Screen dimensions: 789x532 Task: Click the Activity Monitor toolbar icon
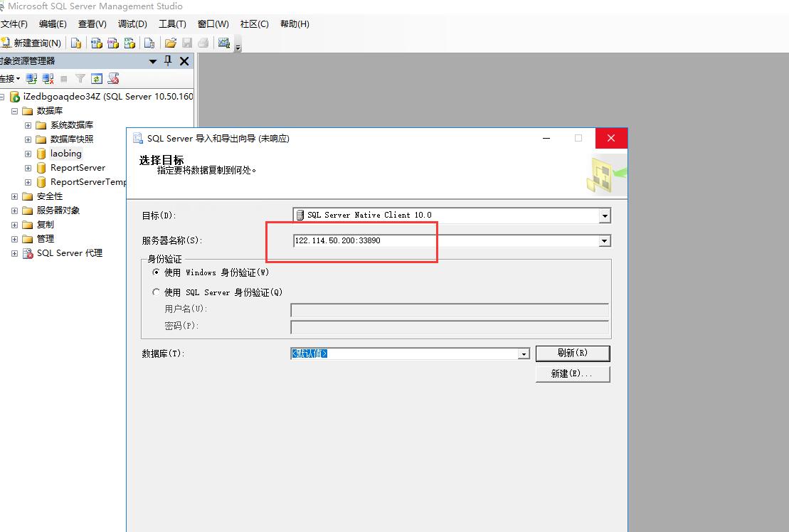coord(224,43)
